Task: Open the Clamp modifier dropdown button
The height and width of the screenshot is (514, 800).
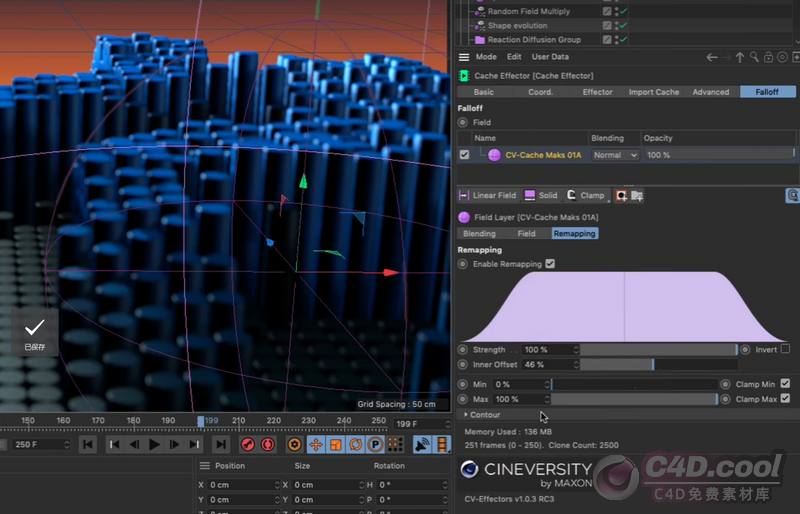Action: click(x=586, y=195)
